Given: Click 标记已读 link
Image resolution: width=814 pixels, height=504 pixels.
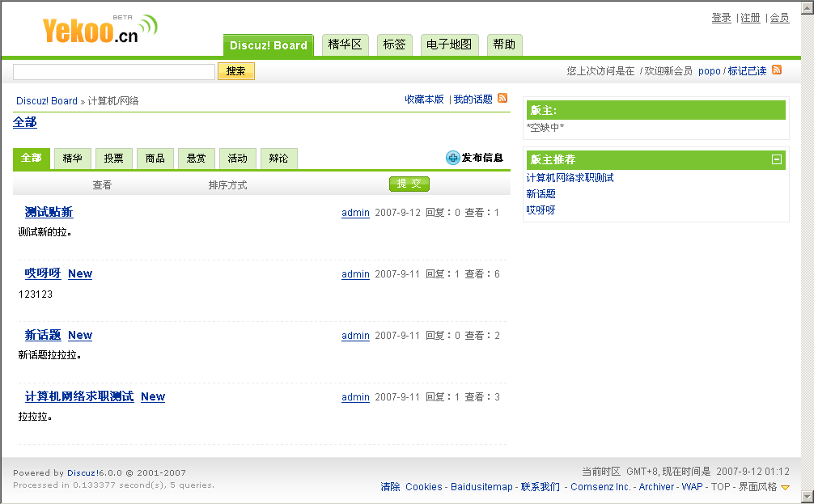Looking at the screenshot, I should tap(747, 71).
